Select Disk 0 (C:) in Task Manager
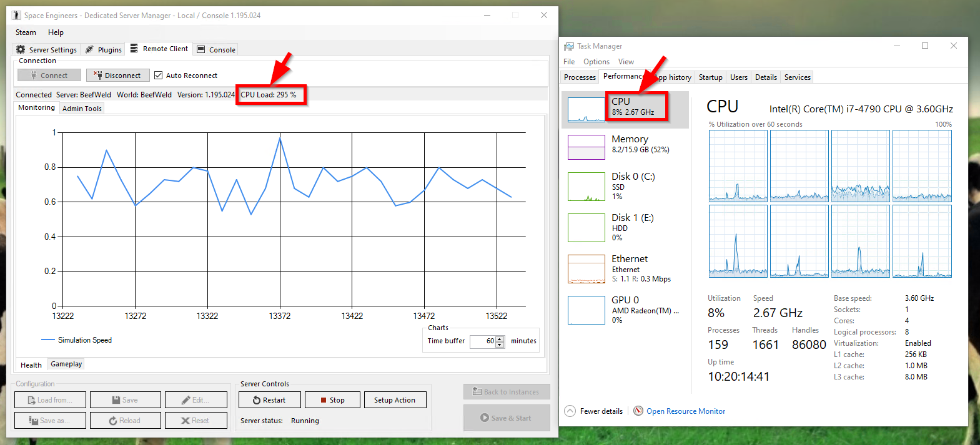The width and height of the screenshot is (980, 445). coord(625,187)
